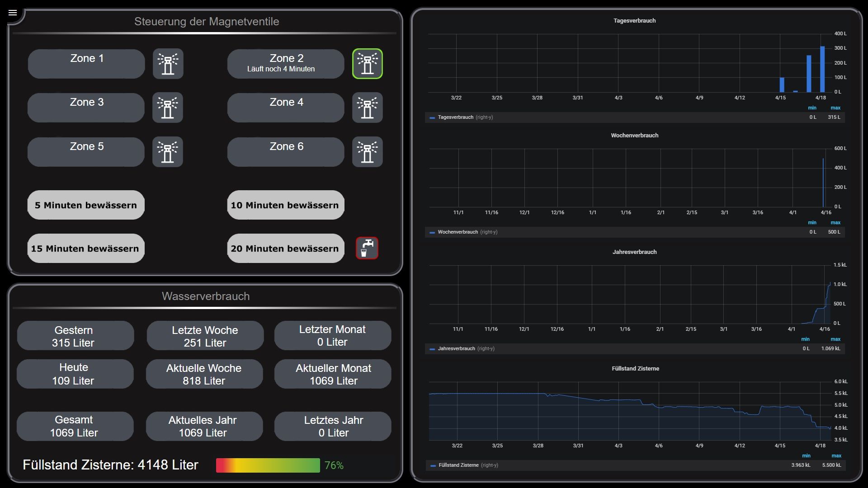The width and height of the screenshot is (868, 488).
Task: Sort Jahresverbrauch legend by min column
Action: [805, 339]
